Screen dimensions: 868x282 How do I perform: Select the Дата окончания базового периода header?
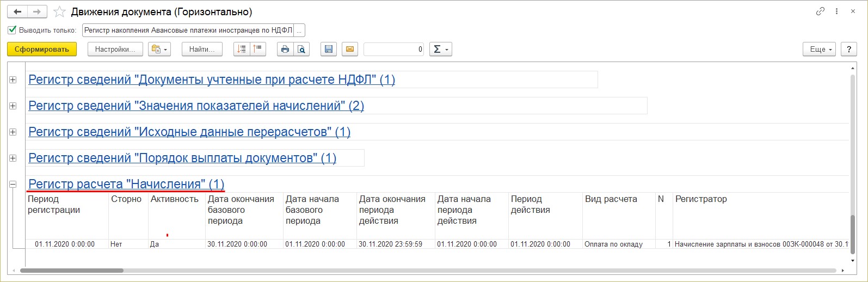click(x=244, y=216)
